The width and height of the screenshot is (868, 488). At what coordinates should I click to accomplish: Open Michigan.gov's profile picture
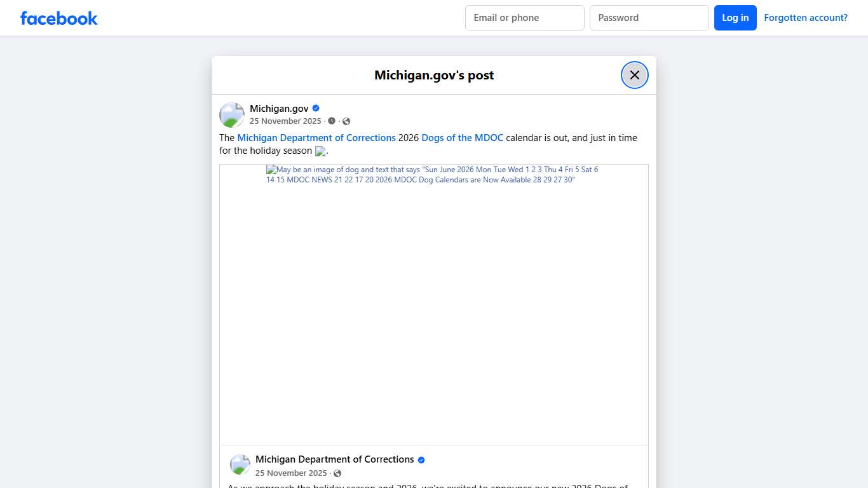pyautogui.click(x=231, y=114)
